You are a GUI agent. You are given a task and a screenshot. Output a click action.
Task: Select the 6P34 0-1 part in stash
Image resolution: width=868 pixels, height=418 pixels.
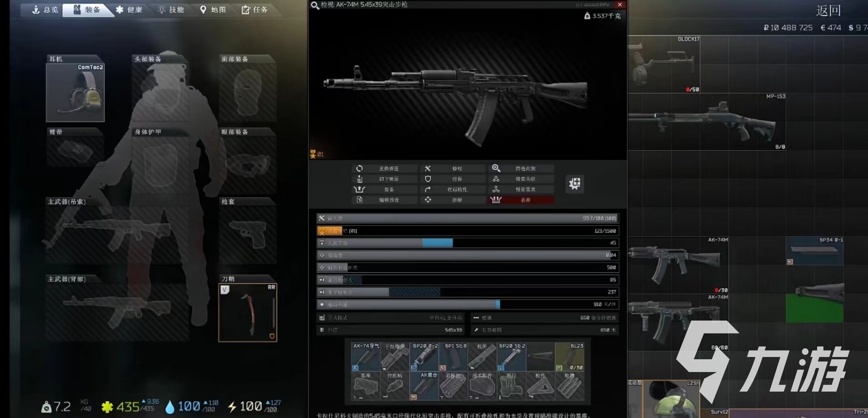tap(815, 251)
